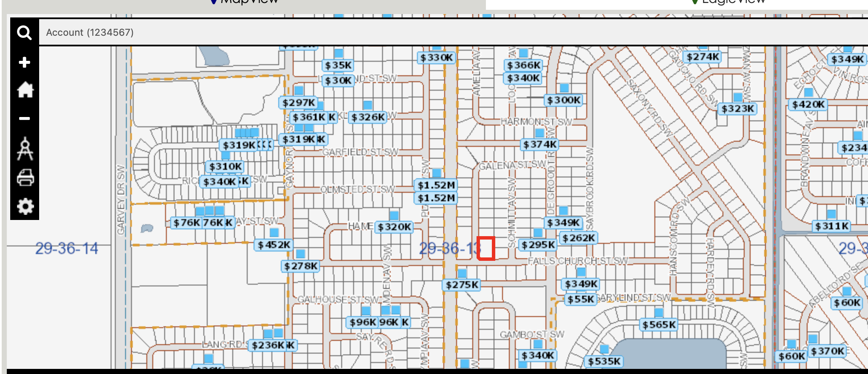Select the blue marker above $330K
This screenshot has height=374, width=868.
[437, 48]
